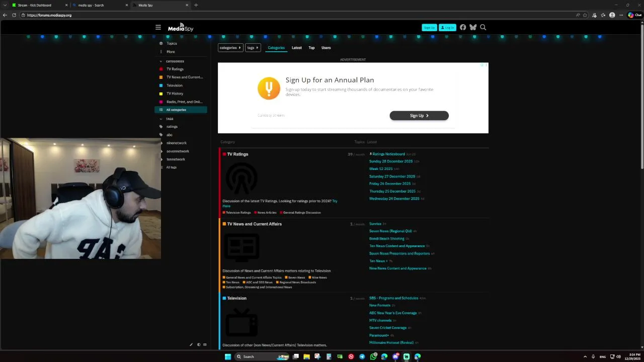Switch to the Users tab
Screen dimensions: 644x362
pos(326,48)
